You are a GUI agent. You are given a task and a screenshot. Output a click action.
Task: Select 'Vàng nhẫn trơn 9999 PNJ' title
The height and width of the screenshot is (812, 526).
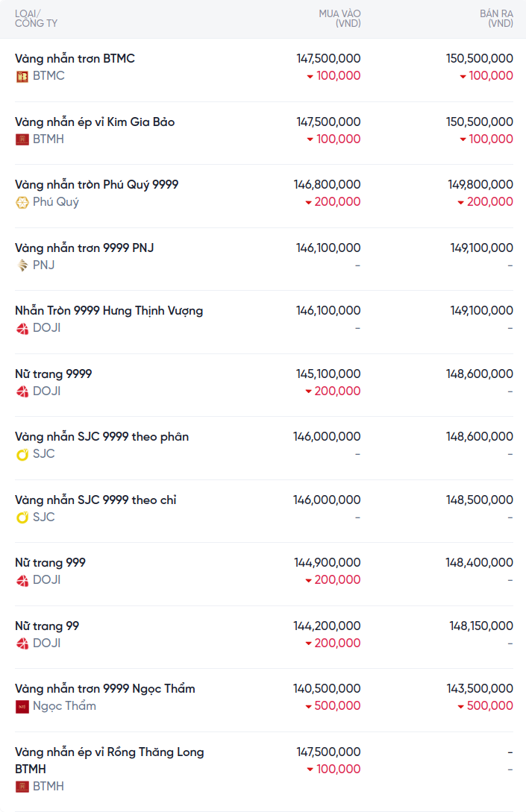coord(84,248)
